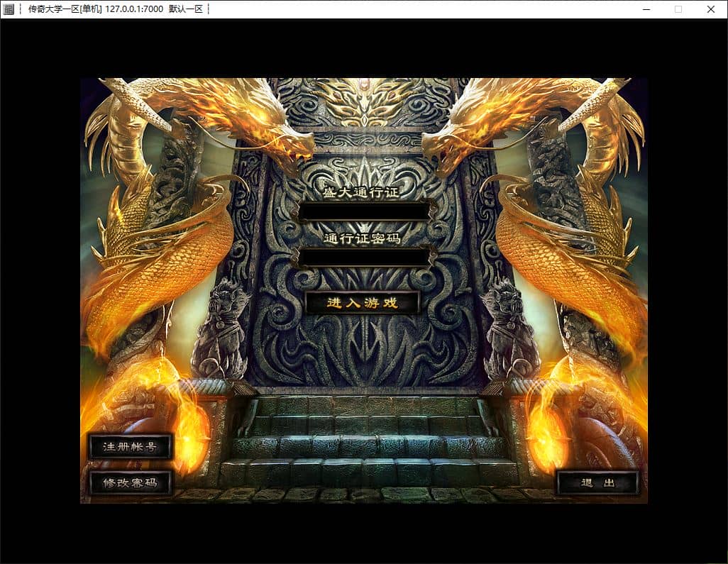728x564 pixels.
Task: Focus the 通行证密码 password input field
Action: coord(365,257)
